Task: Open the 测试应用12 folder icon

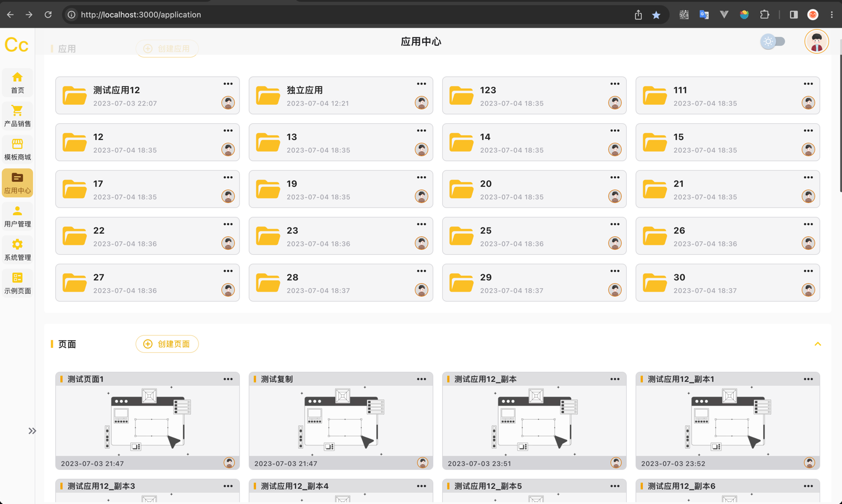Action: [74, 95]
